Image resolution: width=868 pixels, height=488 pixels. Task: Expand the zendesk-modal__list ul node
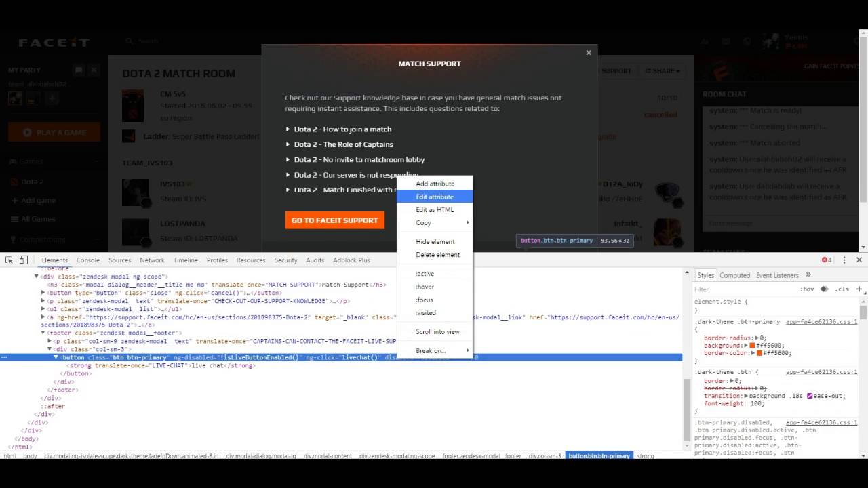[43, 309]
